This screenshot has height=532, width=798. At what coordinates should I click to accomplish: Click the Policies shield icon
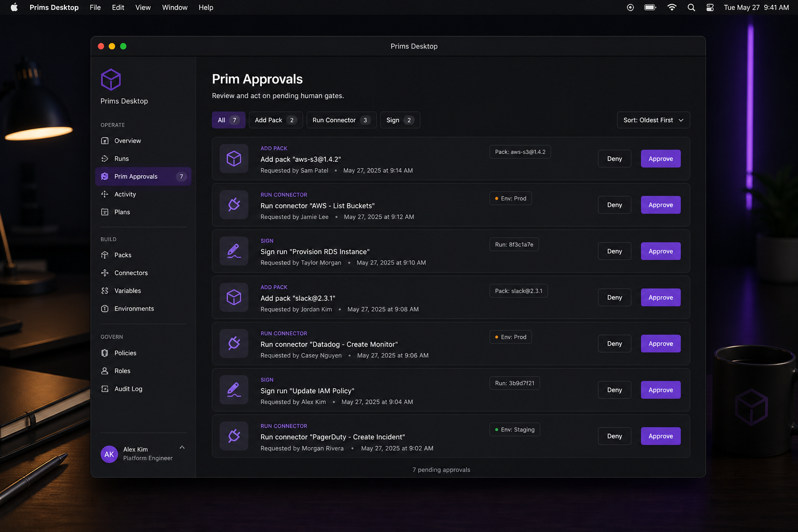pos(105,353)
